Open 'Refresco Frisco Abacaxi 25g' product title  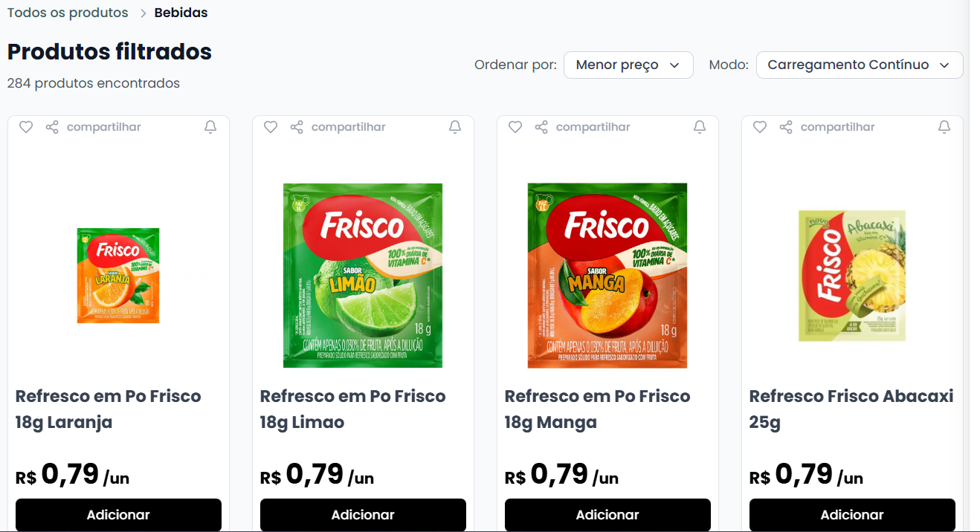[851, 409]
